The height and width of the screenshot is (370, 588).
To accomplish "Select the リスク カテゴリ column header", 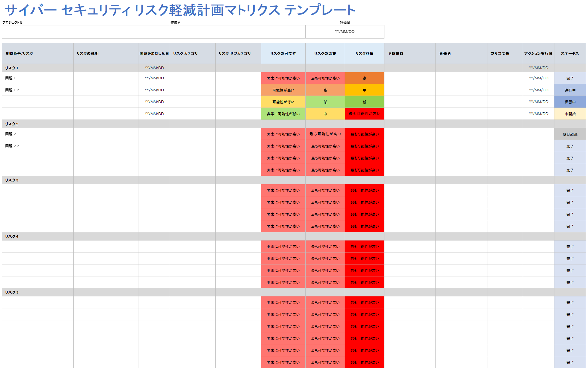I will (192, 53).
